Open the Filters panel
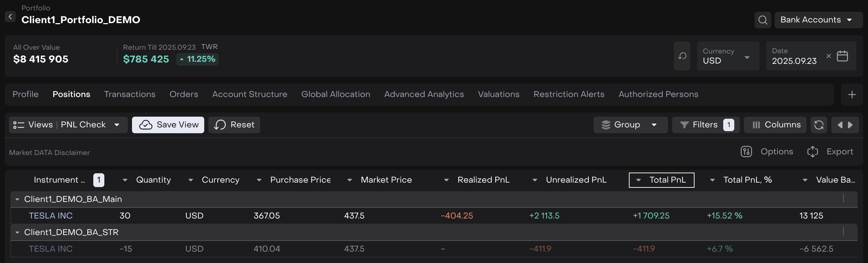This screenshot has width=868, height=263. point(705,125)
